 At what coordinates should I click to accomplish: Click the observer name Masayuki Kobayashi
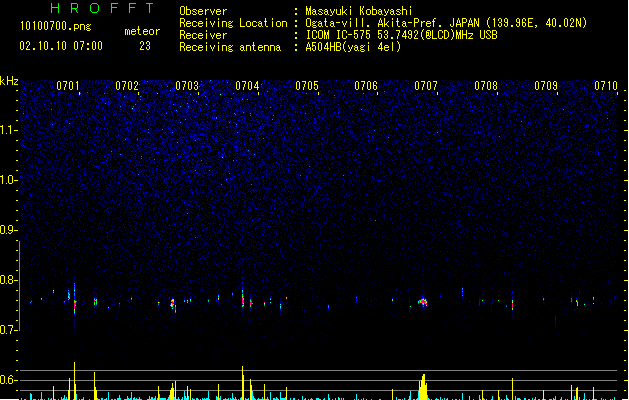pos(359,11)
